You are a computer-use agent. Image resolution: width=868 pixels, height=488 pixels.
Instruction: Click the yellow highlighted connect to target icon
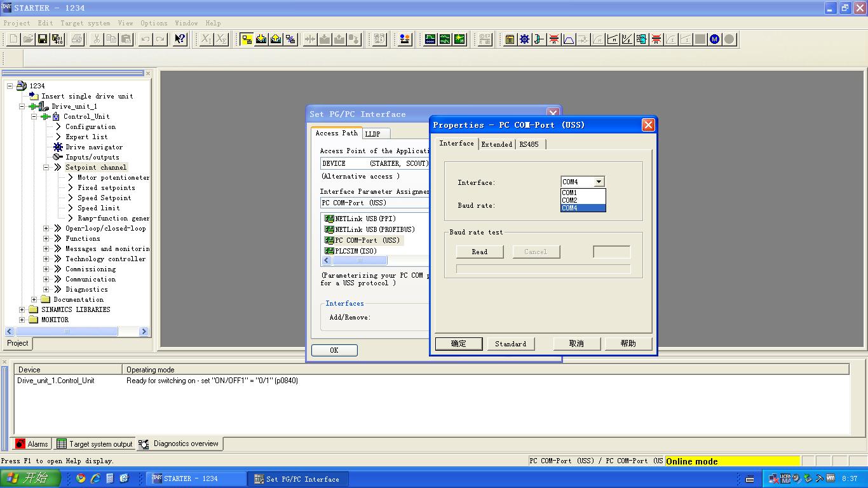[246, 39]
